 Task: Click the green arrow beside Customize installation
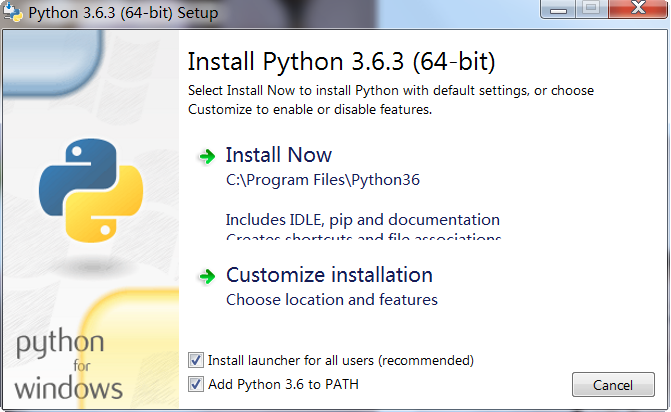207,276
